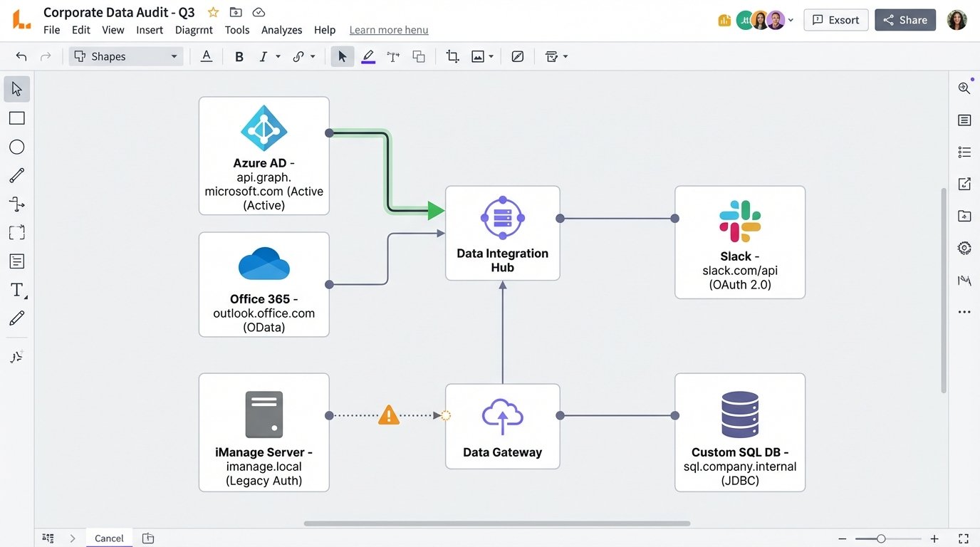The image size is (980, 547).
Task: Expand the image insert dropdown
Action: click(x=489, y=56)
